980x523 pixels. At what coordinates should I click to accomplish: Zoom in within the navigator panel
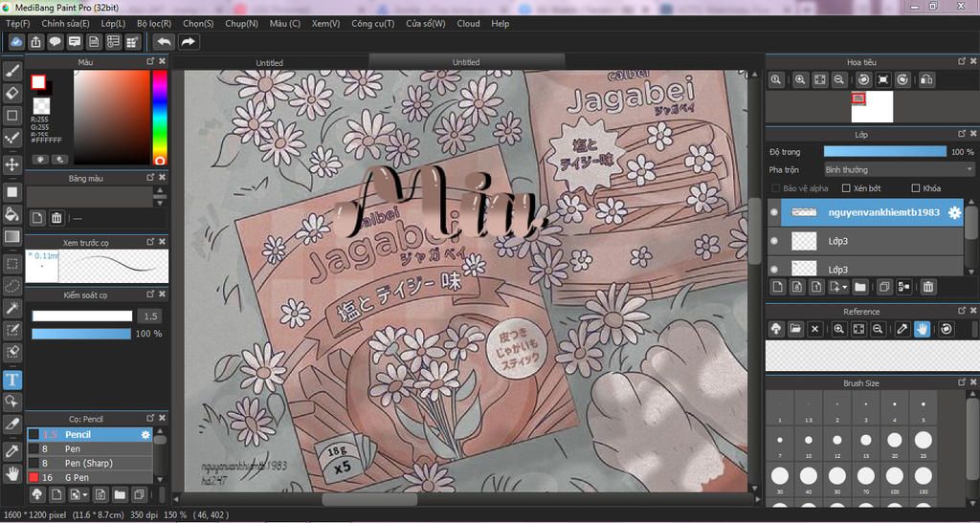800,80
